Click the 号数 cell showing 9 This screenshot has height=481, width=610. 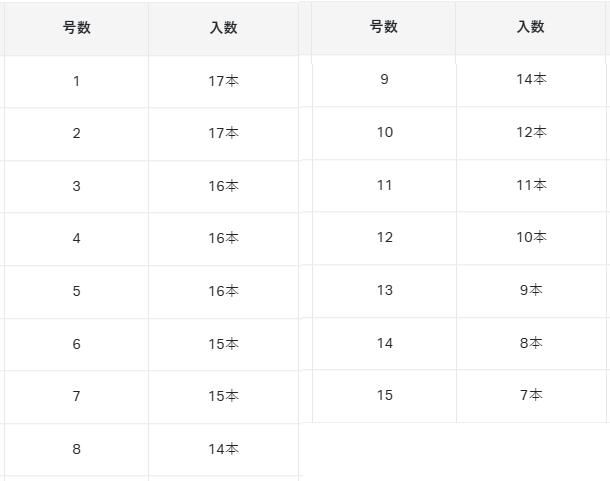384,79
